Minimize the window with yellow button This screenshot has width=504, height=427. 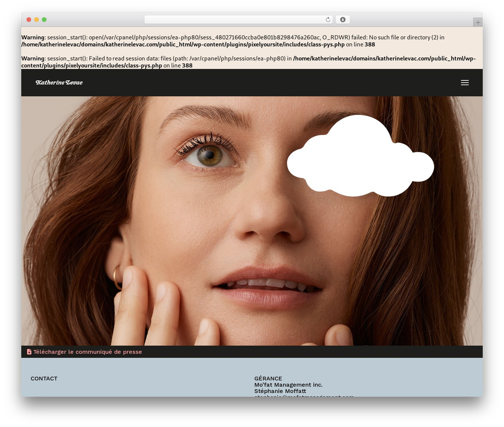point(37,20)
